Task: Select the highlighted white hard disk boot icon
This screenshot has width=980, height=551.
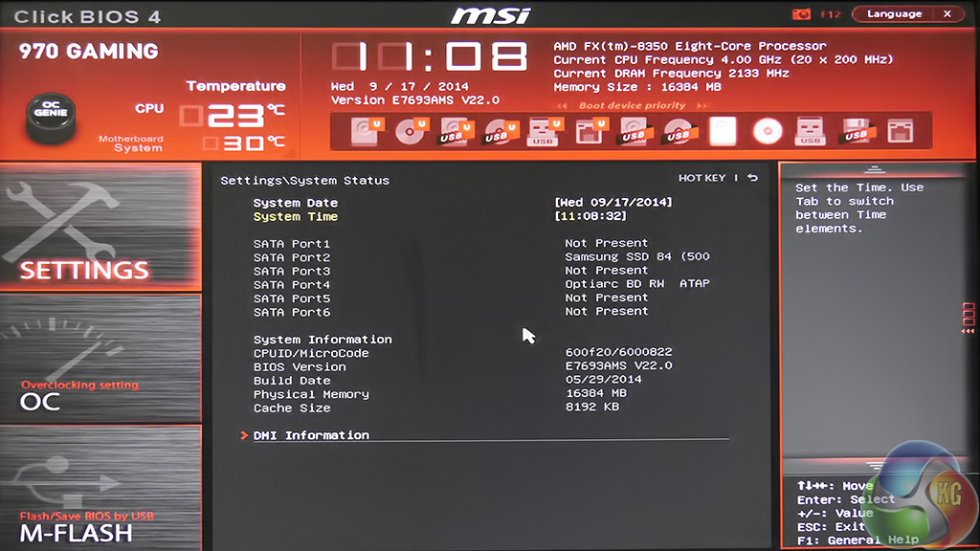Action: tap(723, 132)
